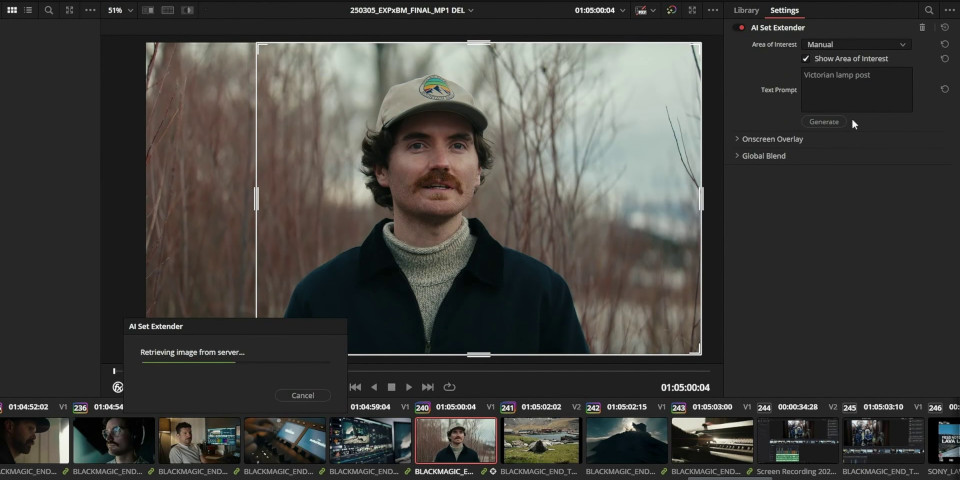Image resolution: width=960 pixels, height=480 pixels.
Task: Open the effects panel three-dot menu
Action: [950, 10]
